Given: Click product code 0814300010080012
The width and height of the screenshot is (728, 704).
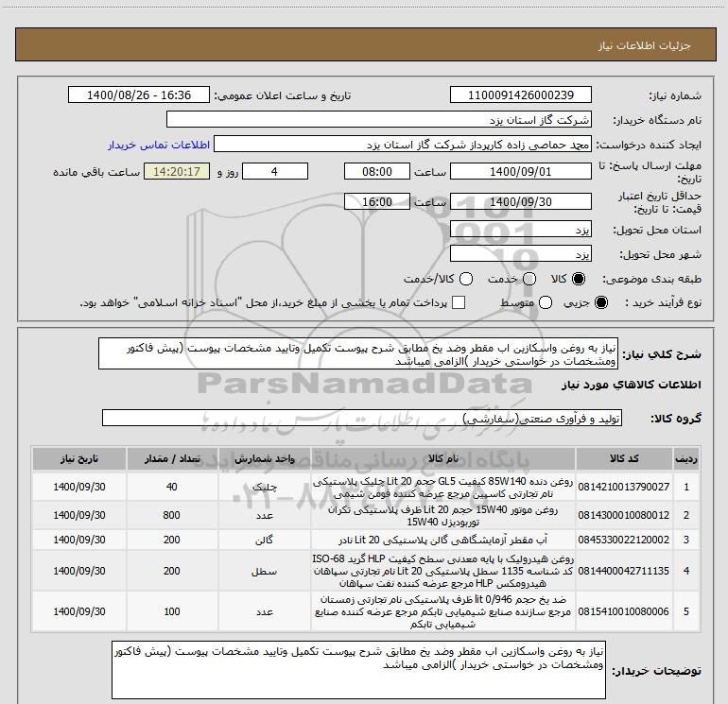Looking at the screenshot, I should (624, 515).
